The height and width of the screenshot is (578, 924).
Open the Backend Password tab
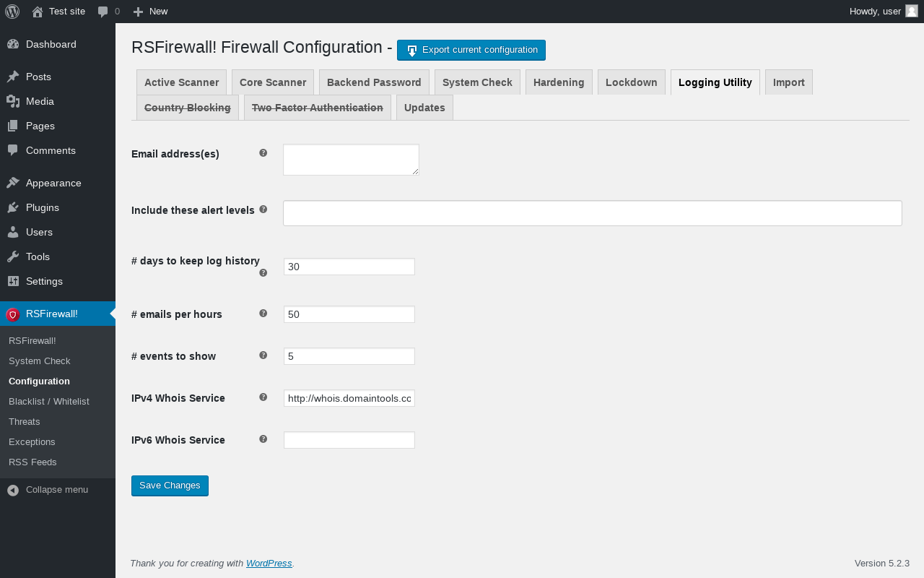tap(374, 82)
